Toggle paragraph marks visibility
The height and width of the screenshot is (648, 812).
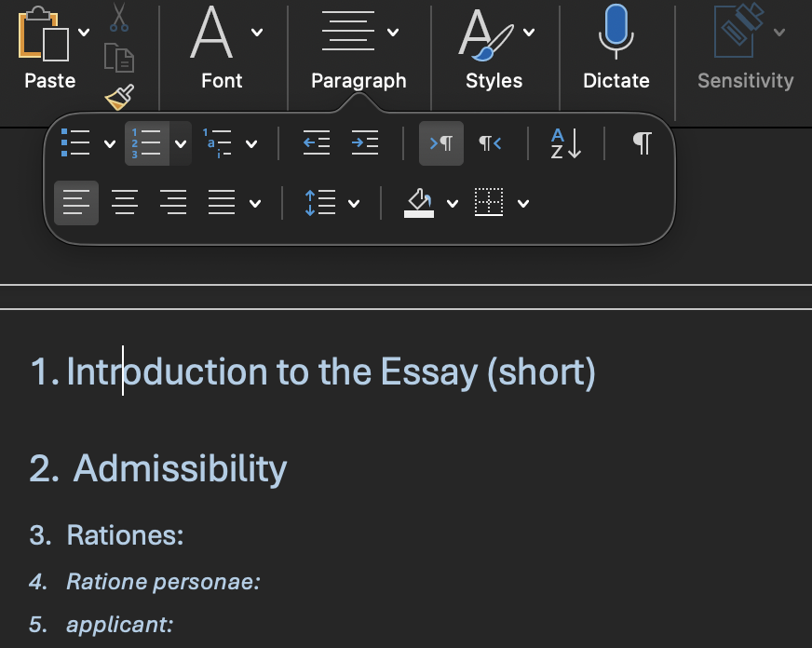pyautogui.click(x=640, y=143)
